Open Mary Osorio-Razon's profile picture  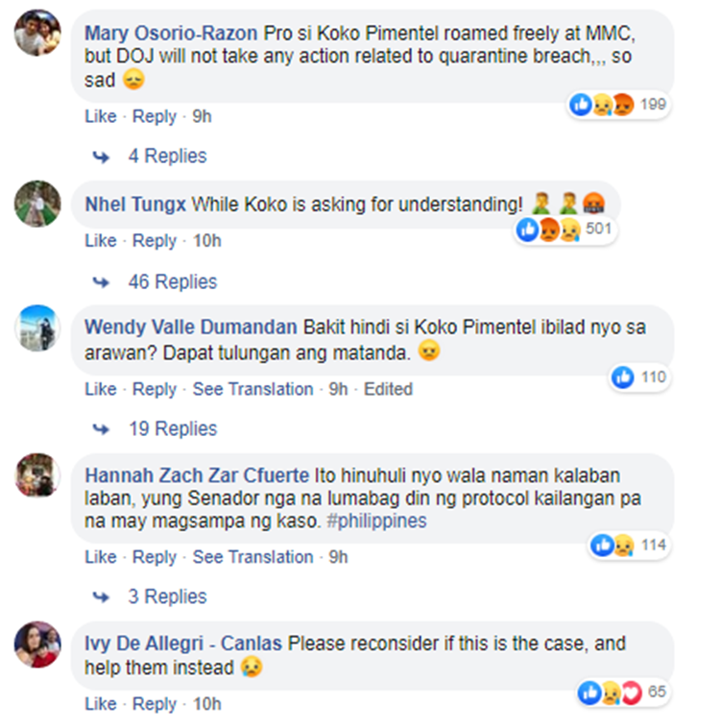click(x=37, y=35)
